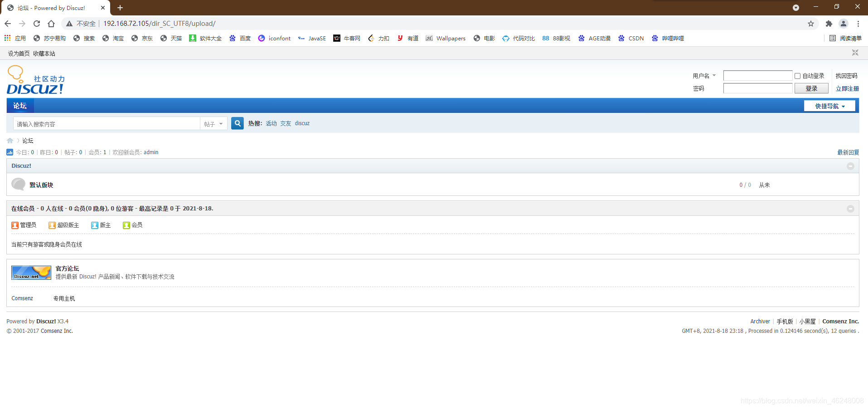Screen dimensions: 868x409
Task: Click the 设为首页 link
Action: 19,54
